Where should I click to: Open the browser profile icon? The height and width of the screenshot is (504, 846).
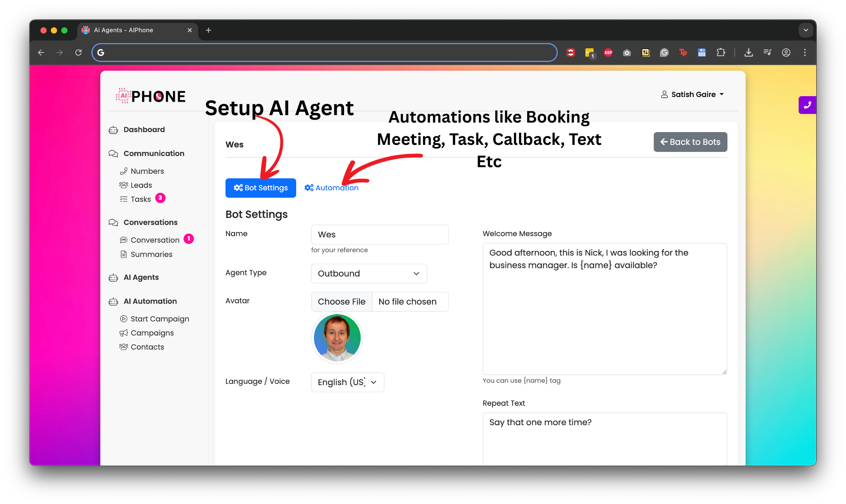click(x=786, y=52)
